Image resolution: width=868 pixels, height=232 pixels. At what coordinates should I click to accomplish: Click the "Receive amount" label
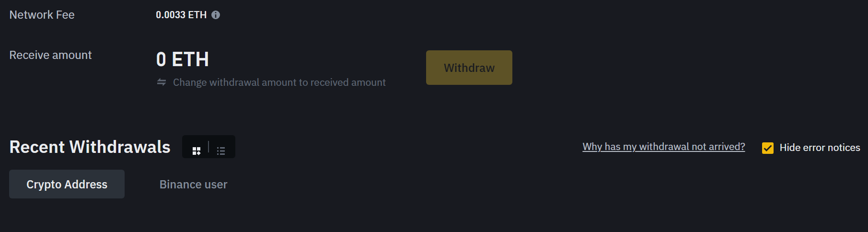point(50,55)
